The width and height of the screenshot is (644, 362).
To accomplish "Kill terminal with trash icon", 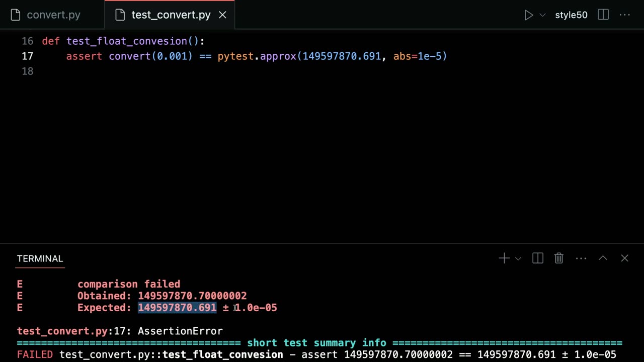I will click(559, 258).
